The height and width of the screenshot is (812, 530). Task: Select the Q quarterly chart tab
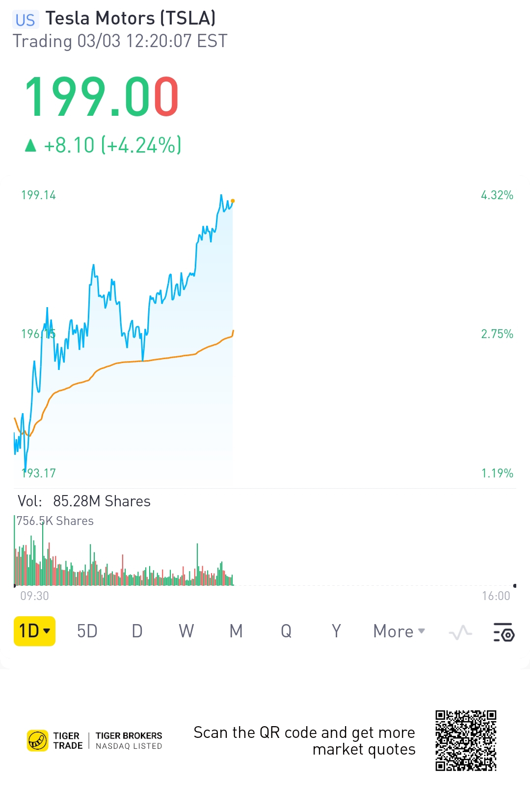pos(286,631)
